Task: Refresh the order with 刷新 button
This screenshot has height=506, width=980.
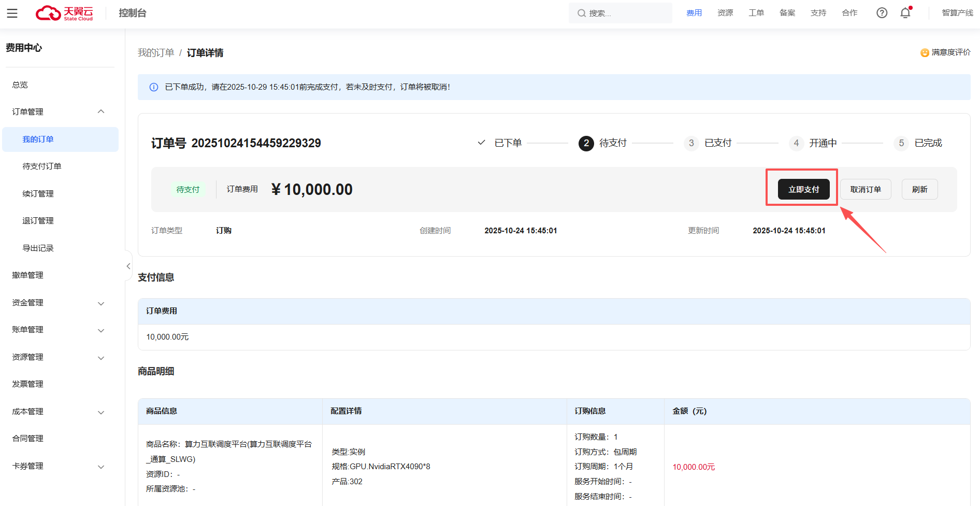Action: 919,189
